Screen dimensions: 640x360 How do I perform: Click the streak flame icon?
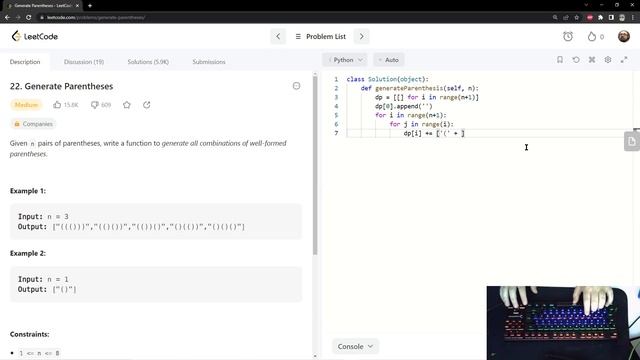click(592, 36)
